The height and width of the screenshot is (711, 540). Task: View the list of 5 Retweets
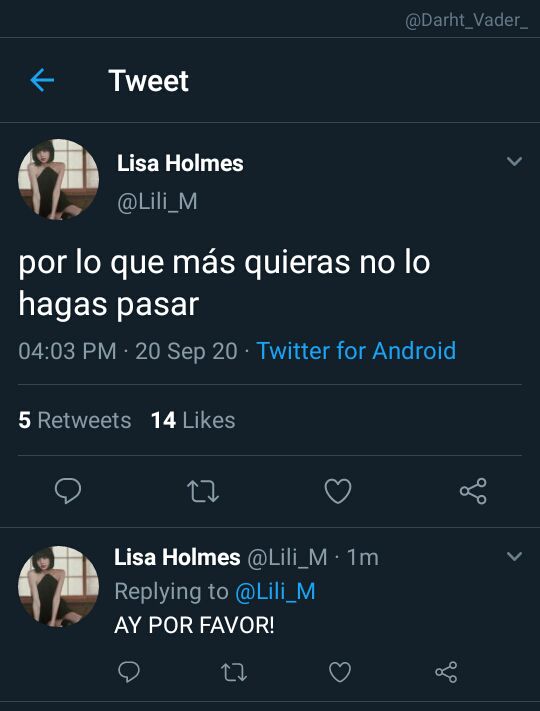click(x=75, y=420)
